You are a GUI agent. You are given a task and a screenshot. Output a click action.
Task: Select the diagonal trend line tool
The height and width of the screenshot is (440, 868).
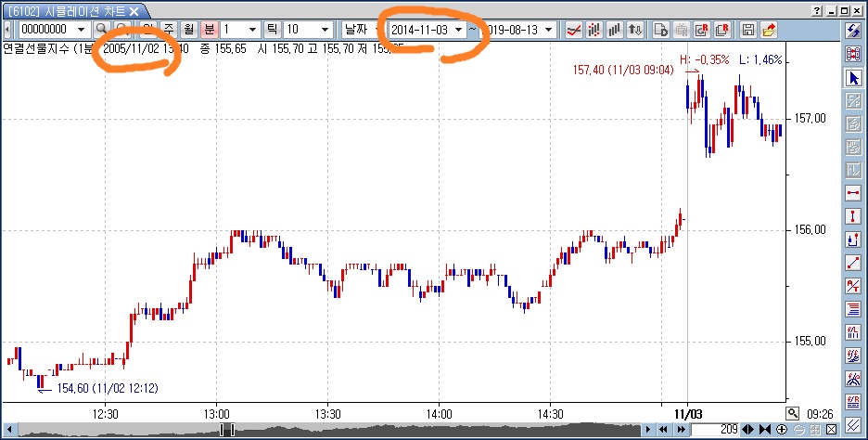(853, 262)
